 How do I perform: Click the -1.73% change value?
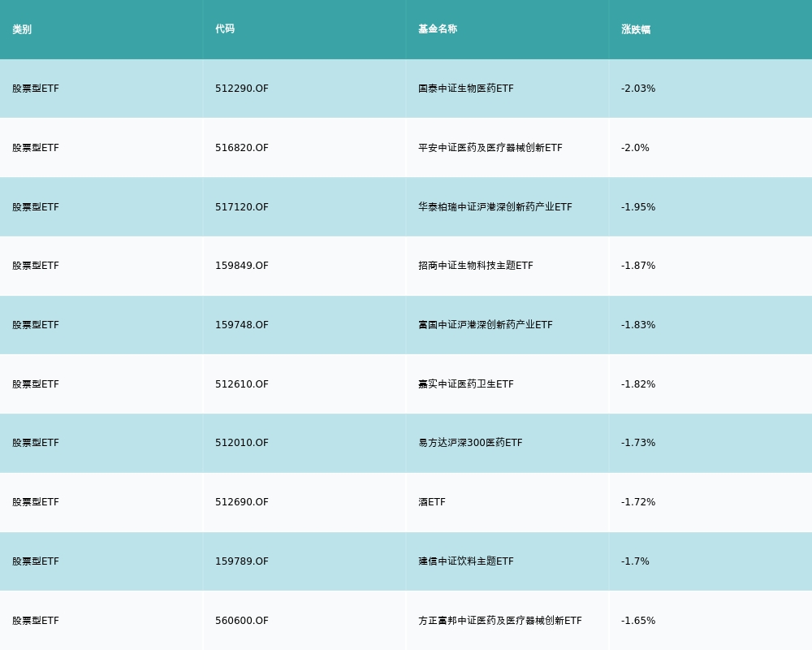tap(638, 443)
